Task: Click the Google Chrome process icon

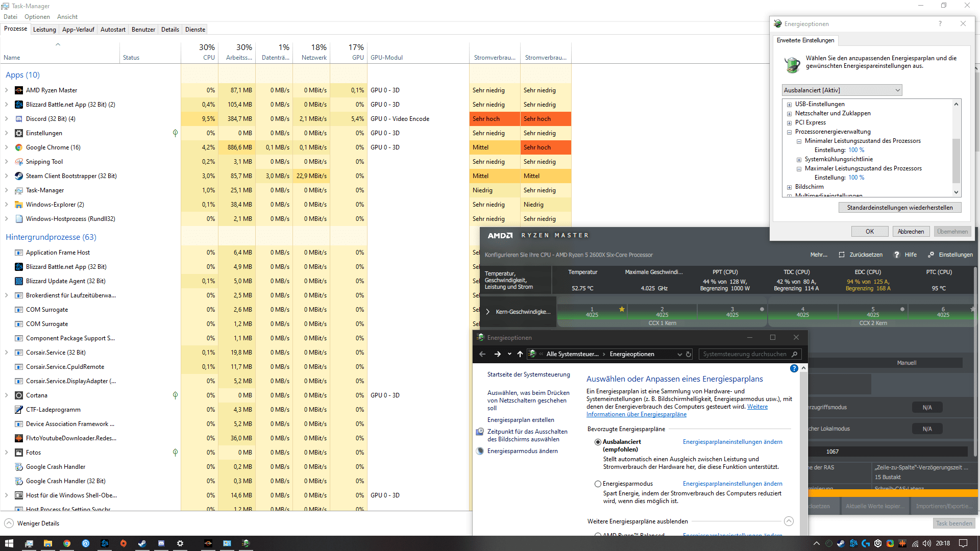Action: click(19, 147)
